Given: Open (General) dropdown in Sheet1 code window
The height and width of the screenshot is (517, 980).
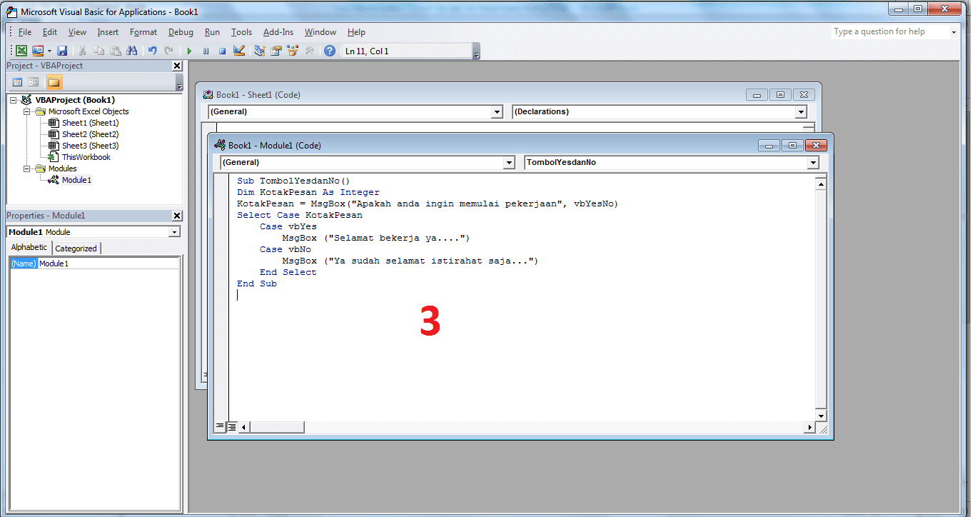Looking at the screenshot, I should tap(497, 112).
